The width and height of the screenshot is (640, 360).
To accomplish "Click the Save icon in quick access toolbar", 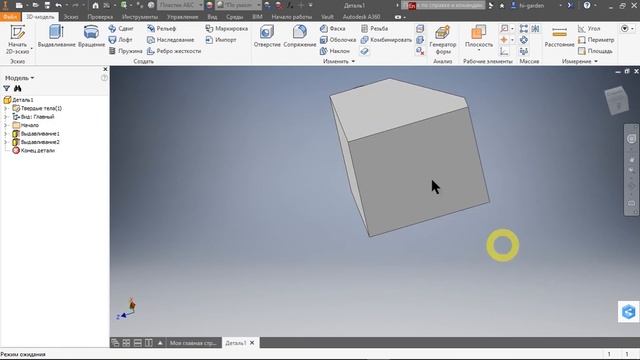I will click(x=47, y=5).
